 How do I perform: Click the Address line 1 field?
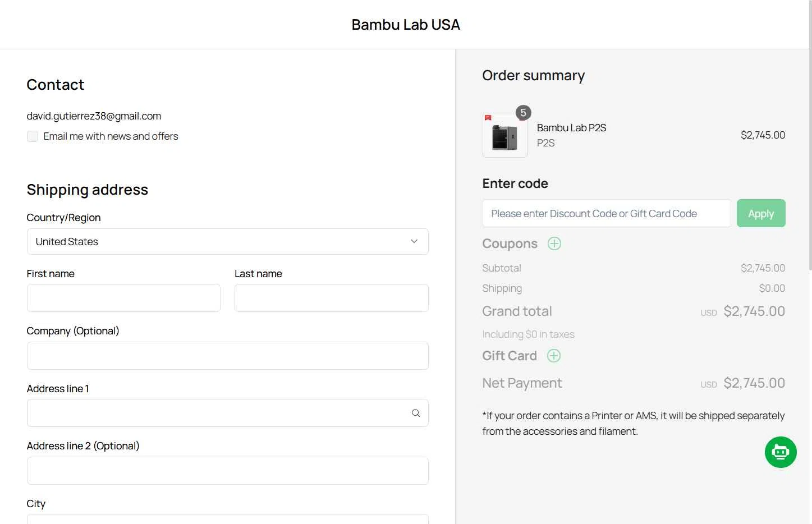(x=228, y=413)
